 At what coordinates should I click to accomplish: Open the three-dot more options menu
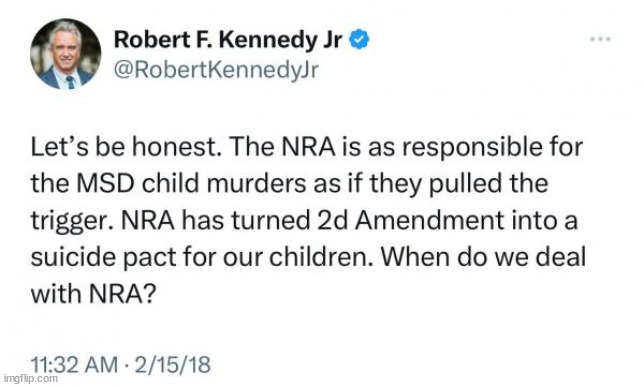click(x=600, y=39)
